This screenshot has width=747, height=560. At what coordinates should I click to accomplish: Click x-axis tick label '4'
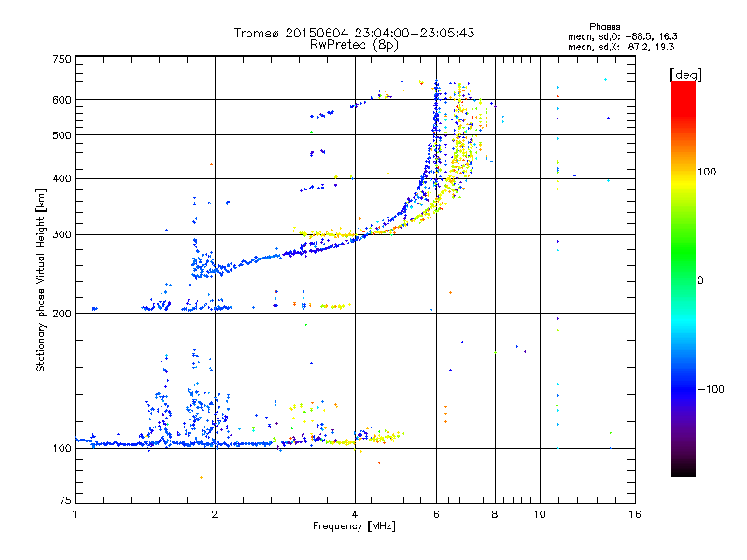[355, 514]
